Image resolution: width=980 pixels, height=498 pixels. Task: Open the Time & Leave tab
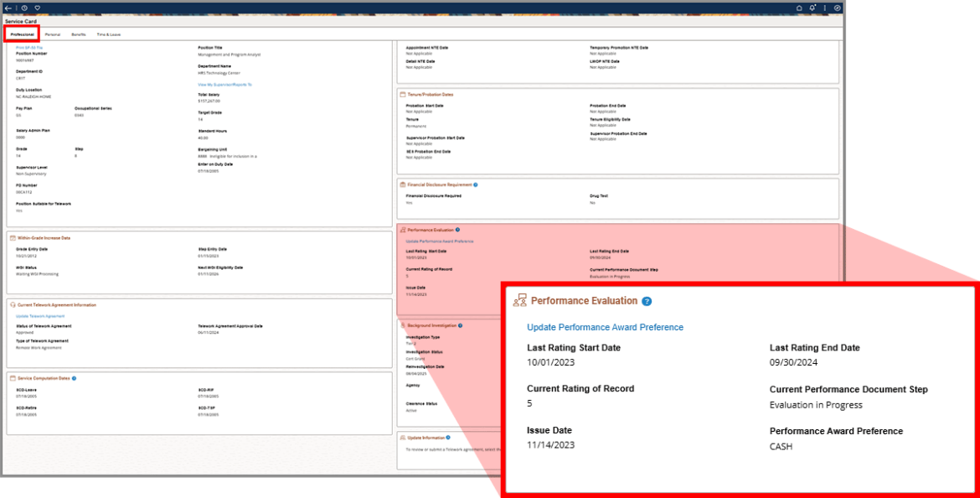[110, 34]
